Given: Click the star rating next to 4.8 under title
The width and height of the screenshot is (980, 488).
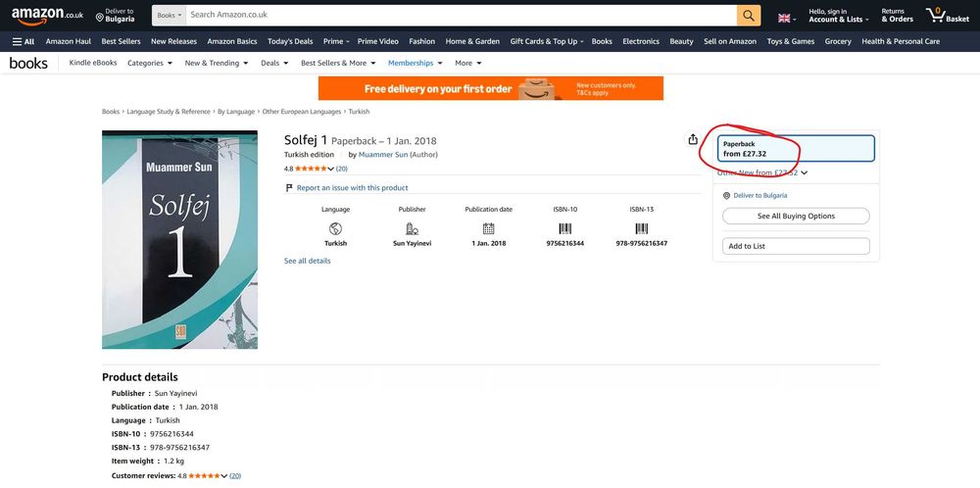Looking at the screenshot, I should pos(311,169).
